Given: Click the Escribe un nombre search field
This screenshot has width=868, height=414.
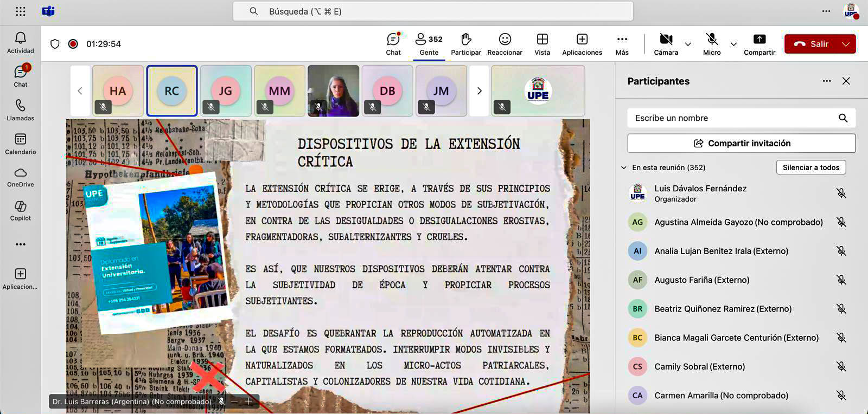Looking at the screenshot, I should pos(742,118).
